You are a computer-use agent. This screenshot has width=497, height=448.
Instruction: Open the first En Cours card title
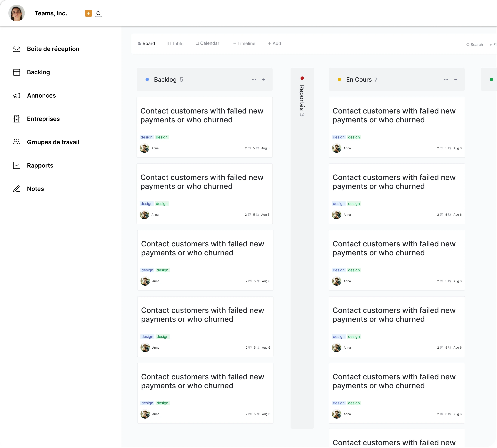coord(394,116)
